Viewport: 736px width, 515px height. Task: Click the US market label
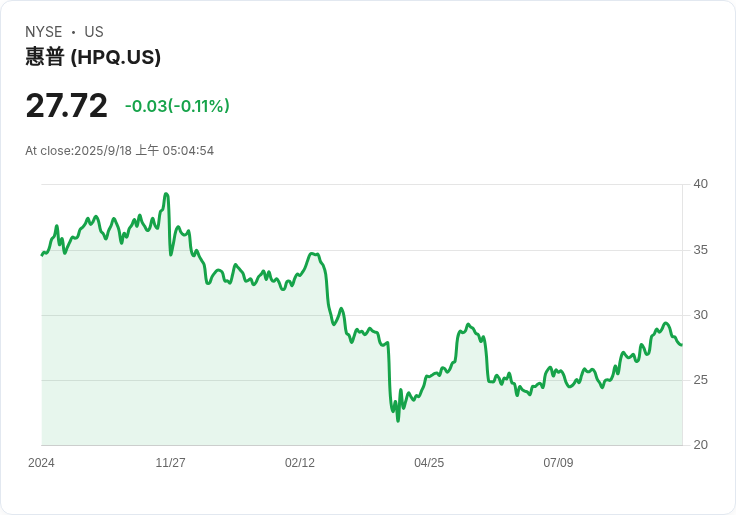(94, 32)
